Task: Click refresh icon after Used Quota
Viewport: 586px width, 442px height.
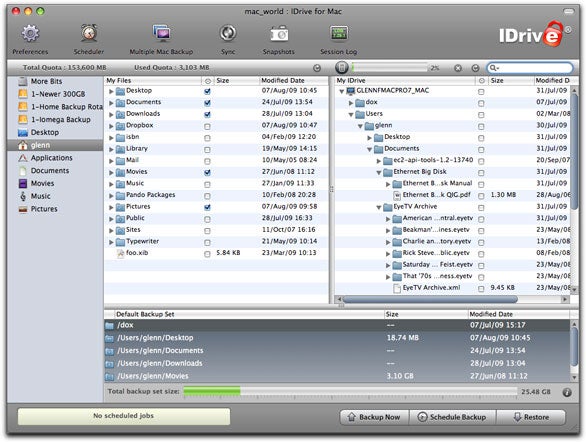Action: pos(317,68)
